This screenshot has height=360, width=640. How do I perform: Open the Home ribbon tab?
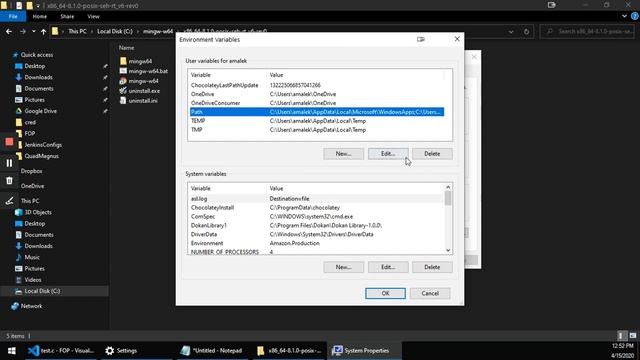click(x=40, y=16)
